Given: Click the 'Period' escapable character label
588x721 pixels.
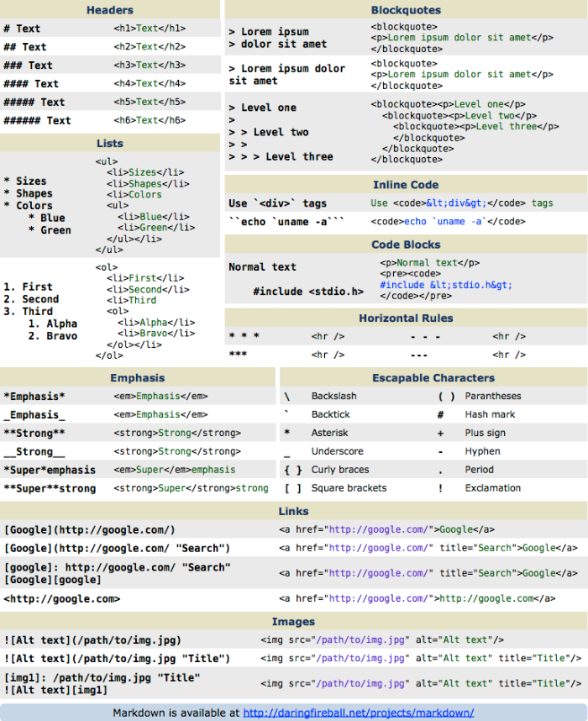Looking at the screenshot, I should pyautogui.click(x=479, y=470).
